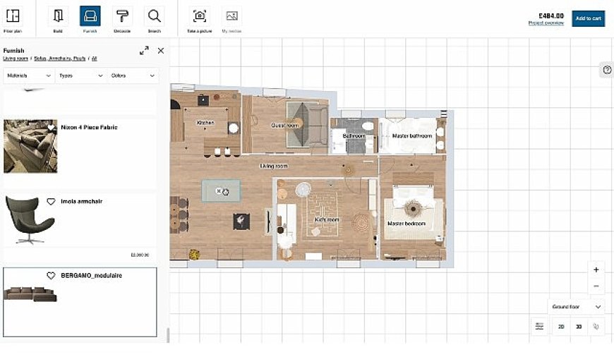The height and width of the screenshot is (364, 614).
Task: Click the Imola armchair title text
Action: (x=81, y=201)
